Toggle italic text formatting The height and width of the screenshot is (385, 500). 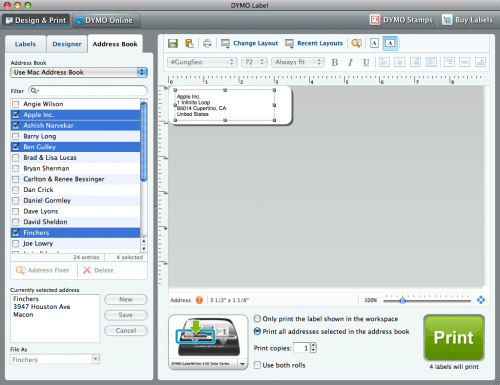[x=350, y=62]
